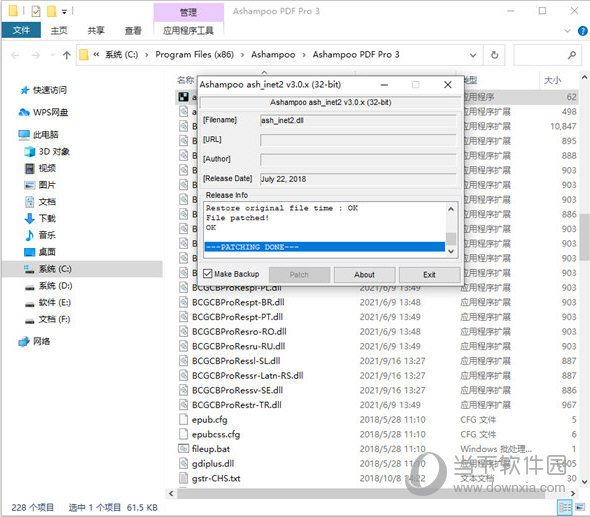Go up one folder level
This screenshot has width=590, height=517.
67,55
